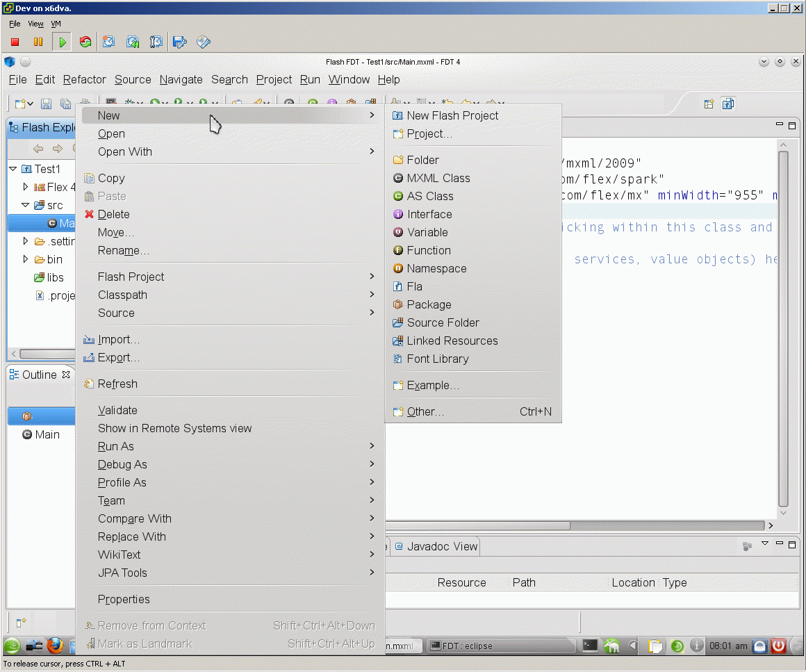Reset the virtual machine
The image size is (806, 672).
point(85,42)
